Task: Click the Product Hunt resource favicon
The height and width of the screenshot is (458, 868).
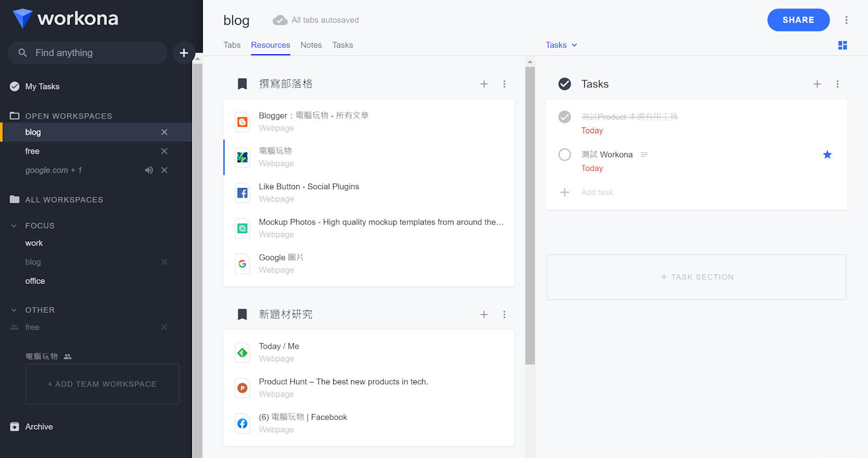Action: coord(242,388)
